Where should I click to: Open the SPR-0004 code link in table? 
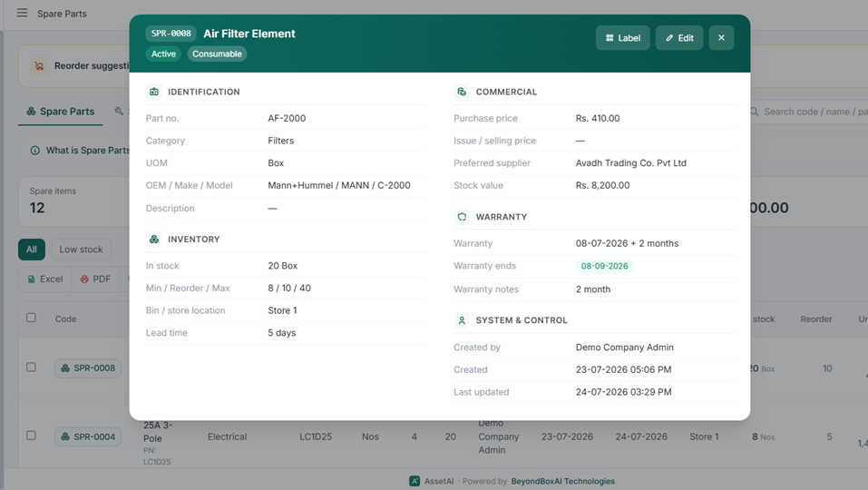tap(88, 436)
